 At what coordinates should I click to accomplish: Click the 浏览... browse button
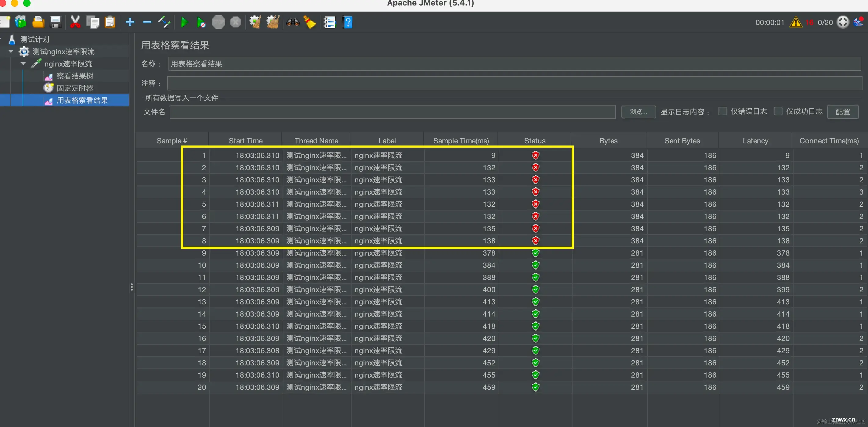tap(638, 112)
